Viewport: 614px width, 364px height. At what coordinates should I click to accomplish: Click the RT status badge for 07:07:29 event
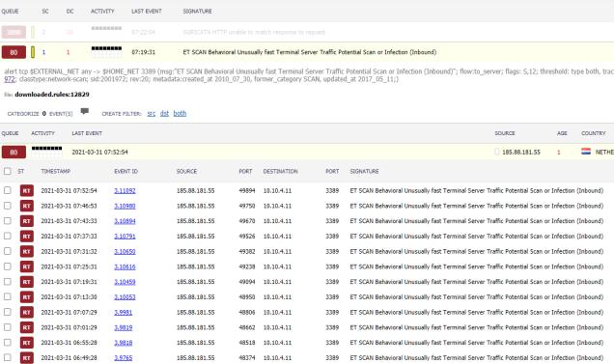[x=27, y=312]
